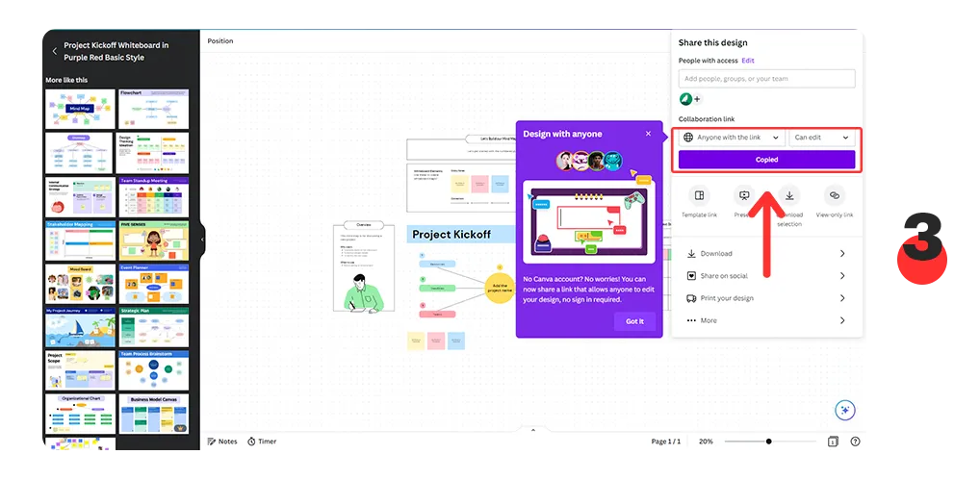Select the Design Thinking Ideation template
Image resolution: width=980 pixels, height=480 pixels.
[152, 153]
